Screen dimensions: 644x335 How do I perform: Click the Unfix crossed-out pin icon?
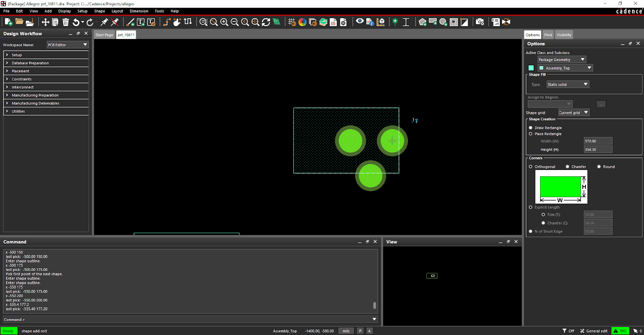(115, 22)
